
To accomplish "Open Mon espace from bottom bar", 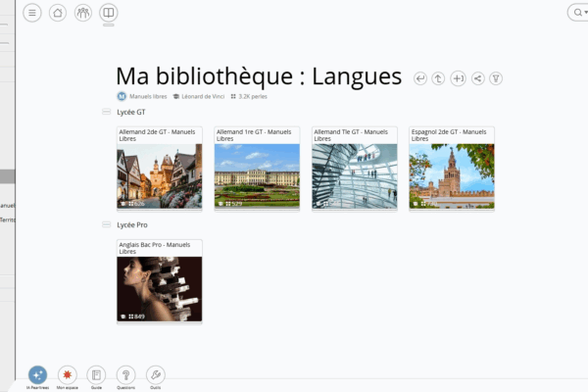I will [67, 374].
